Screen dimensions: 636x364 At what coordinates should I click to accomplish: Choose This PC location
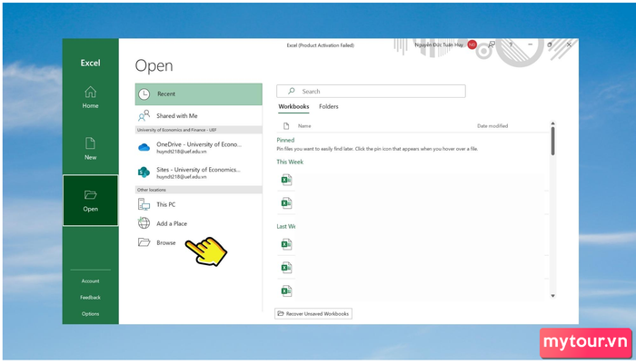[x=198, y=204]
